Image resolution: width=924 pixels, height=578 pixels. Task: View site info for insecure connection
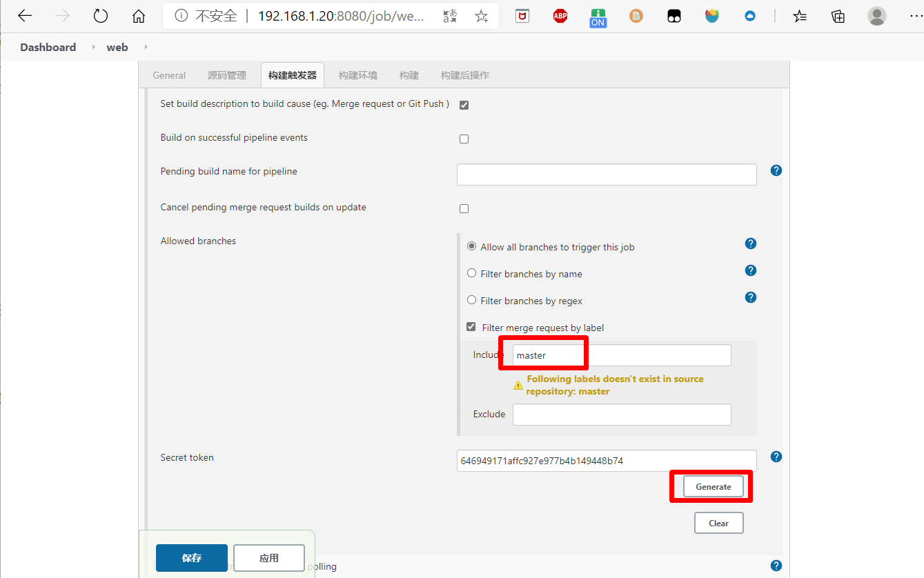click(x=181, y=16)
